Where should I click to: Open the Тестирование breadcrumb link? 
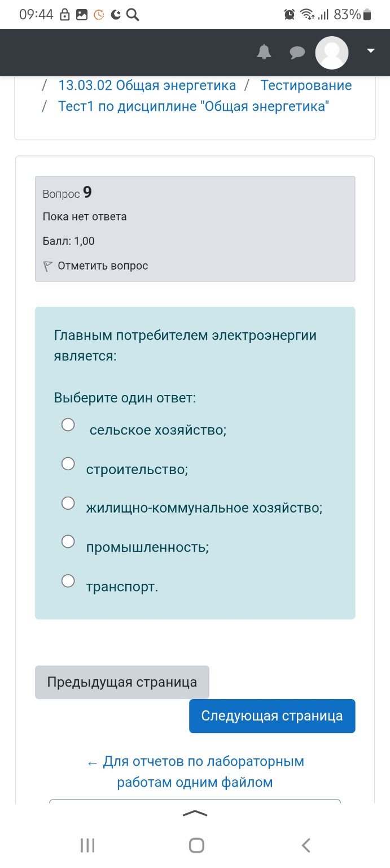click(305, 85)
